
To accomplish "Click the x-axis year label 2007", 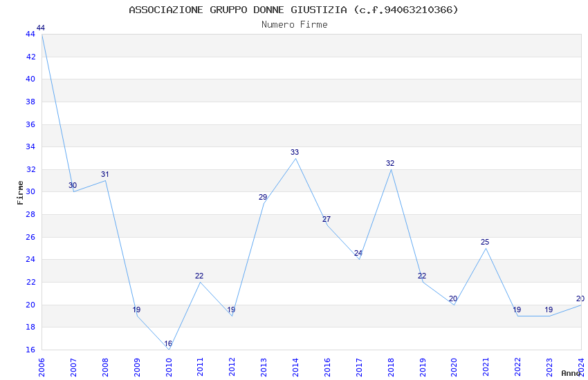I will 73,367.
